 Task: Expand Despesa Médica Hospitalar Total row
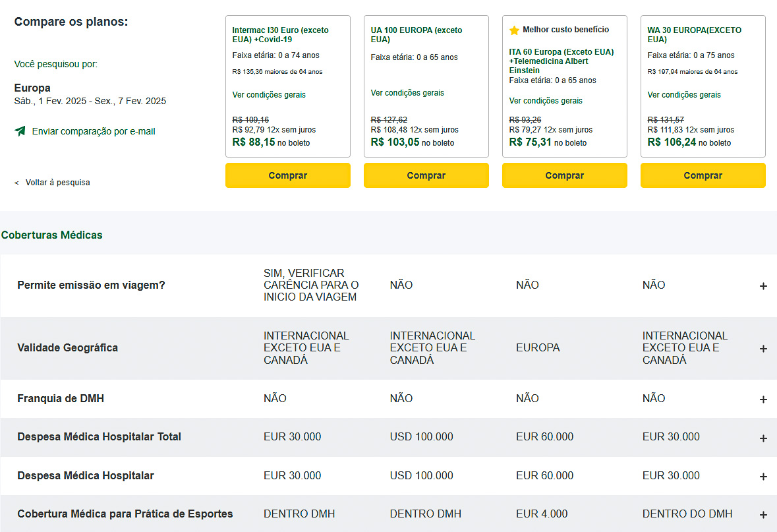(763, 438)
